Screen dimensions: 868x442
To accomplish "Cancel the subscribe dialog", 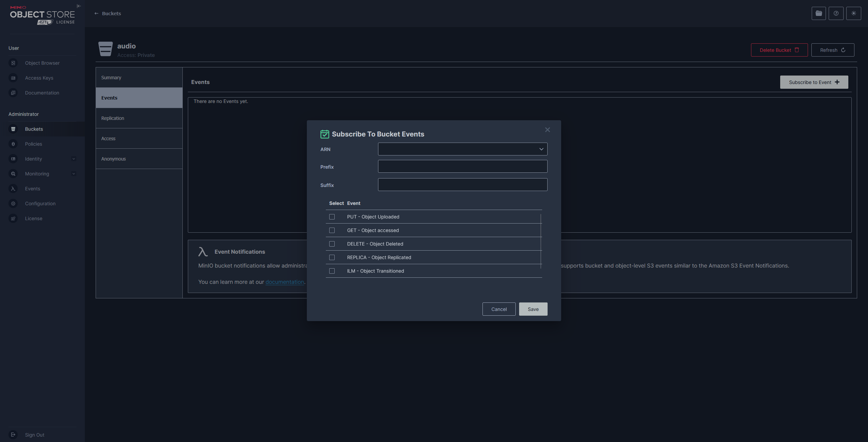I will tap(499, 309).
